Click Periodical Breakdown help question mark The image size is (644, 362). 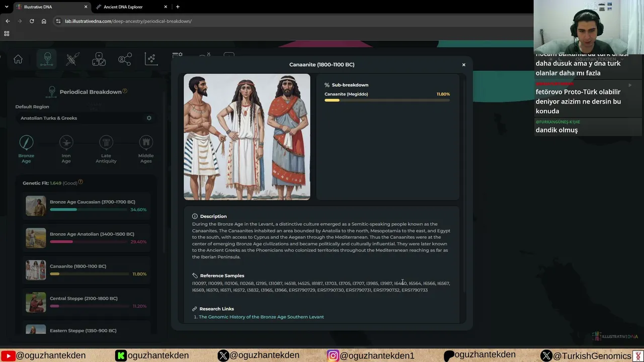pos(125,91)
